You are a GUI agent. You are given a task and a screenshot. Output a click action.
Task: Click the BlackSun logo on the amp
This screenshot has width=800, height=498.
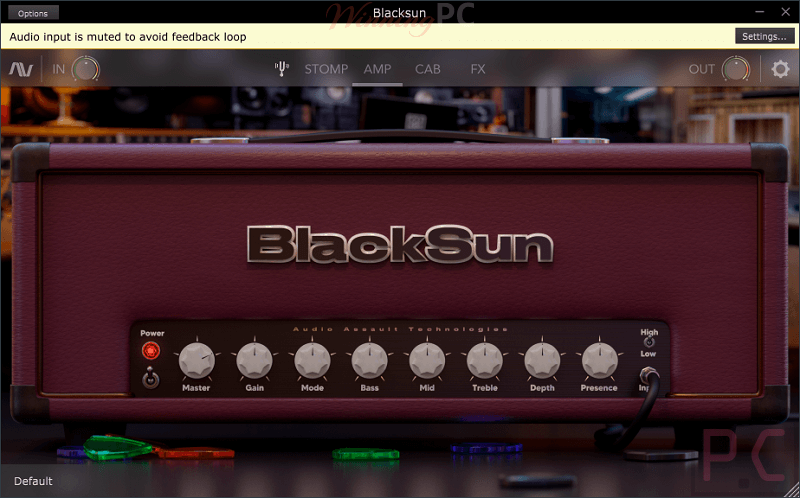pos(399,245)
